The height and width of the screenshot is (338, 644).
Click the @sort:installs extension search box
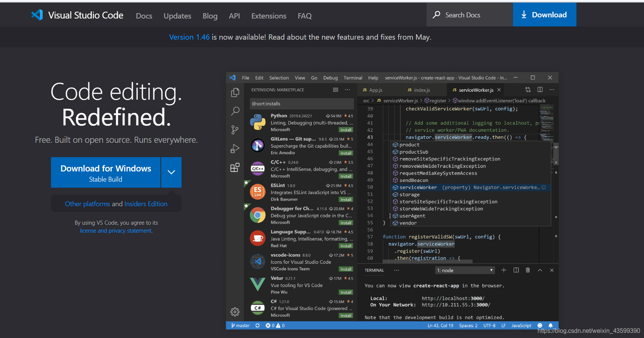tap(302, 103)
